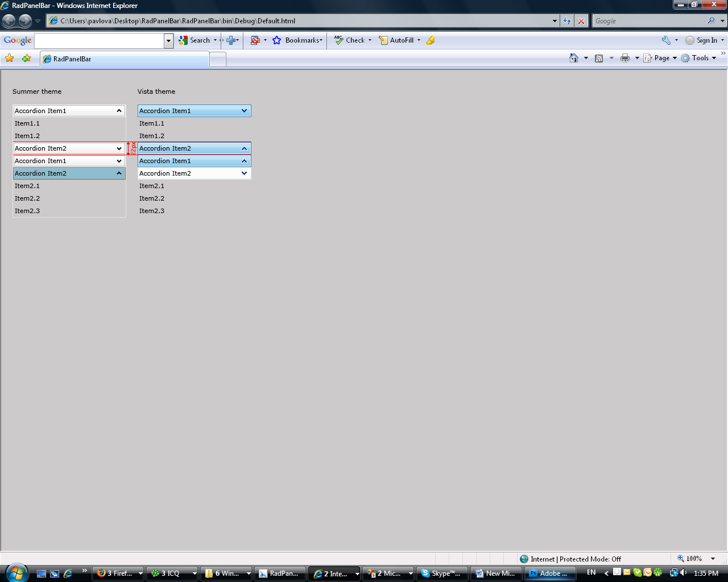728x582 pixels.
Task: Click the Home icon in command bar
Action: click(x=574, y=58)
